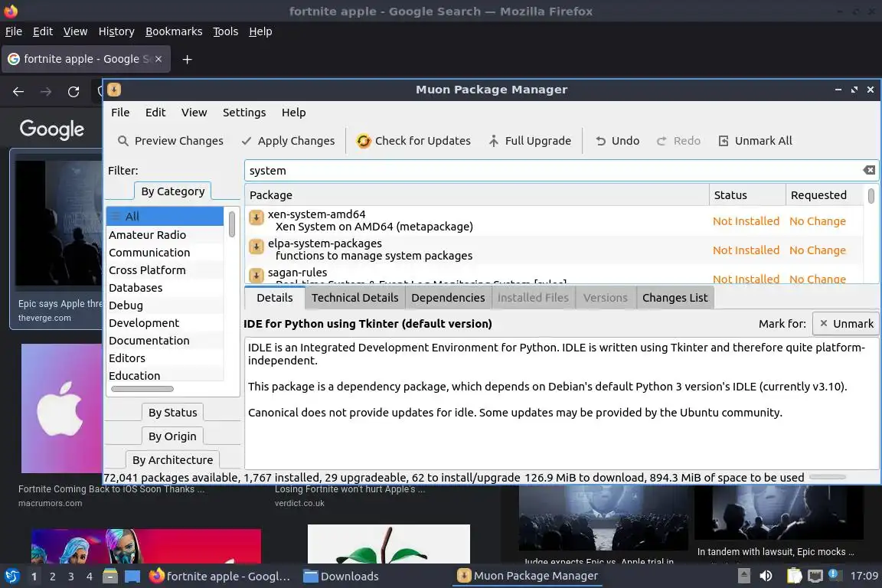882x588 pixels.
Task: Open Firefox History menu
Action: tap(116, 31)
